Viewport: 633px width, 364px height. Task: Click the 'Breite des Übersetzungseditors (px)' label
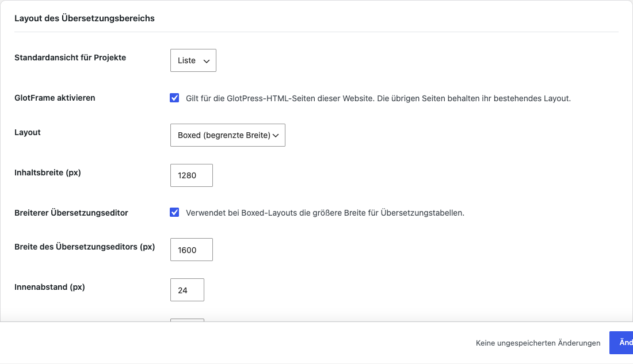[x=85, y=247]
